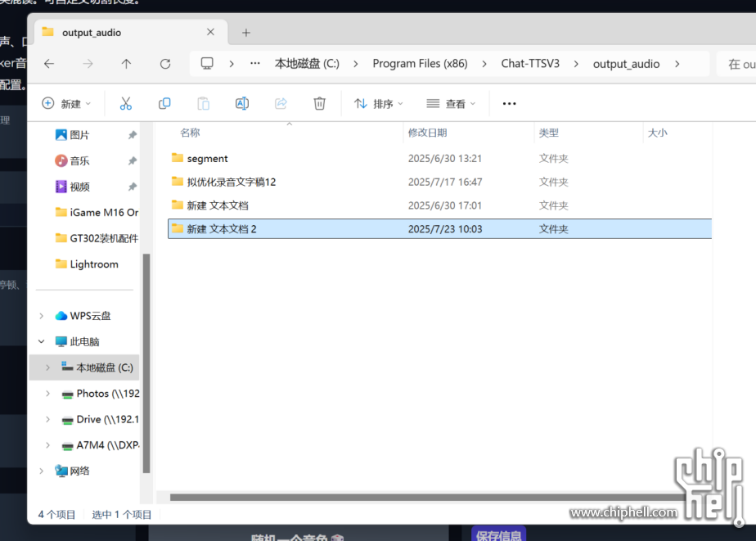
Task: Open 音乐 in the sidebar
Action: point(79,160)
